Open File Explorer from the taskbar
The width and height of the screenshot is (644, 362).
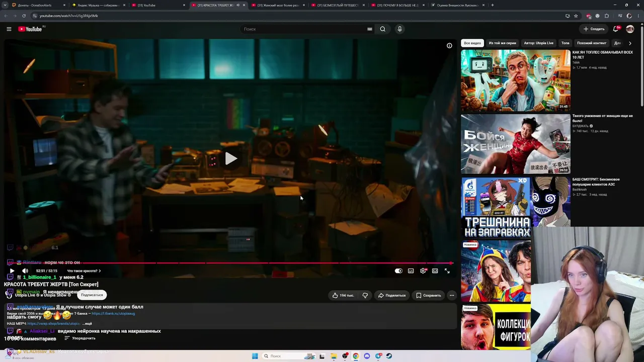click(x=334, y=356)
